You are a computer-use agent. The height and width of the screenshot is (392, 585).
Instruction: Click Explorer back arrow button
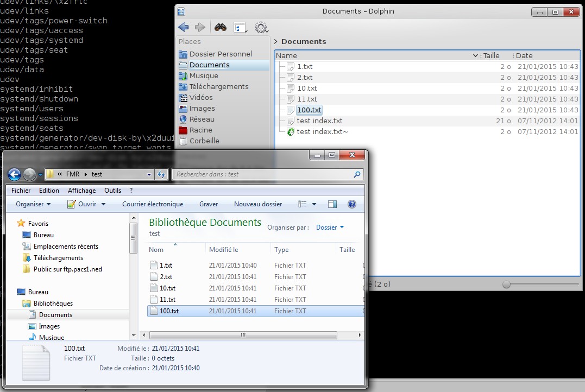click(14, 174)
